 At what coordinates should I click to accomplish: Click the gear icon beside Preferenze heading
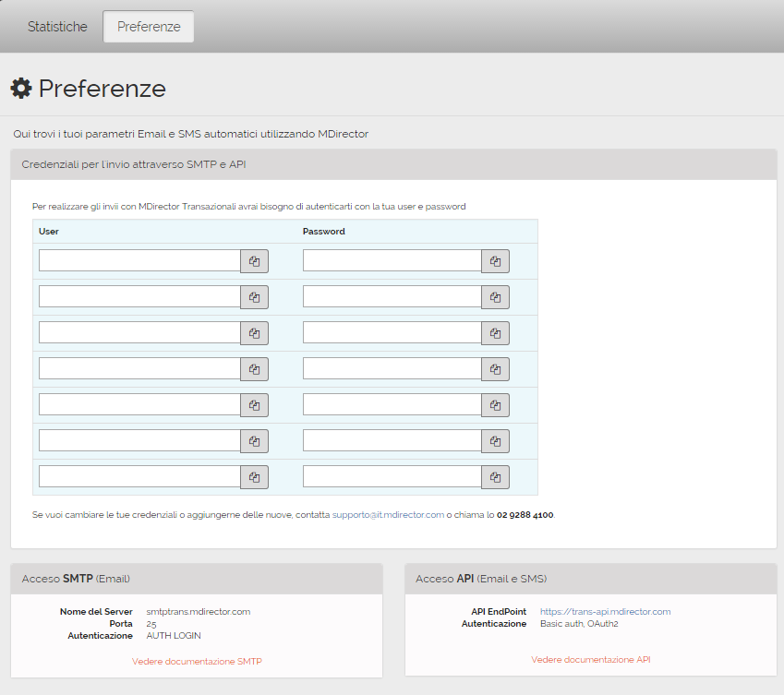[21, 88]
